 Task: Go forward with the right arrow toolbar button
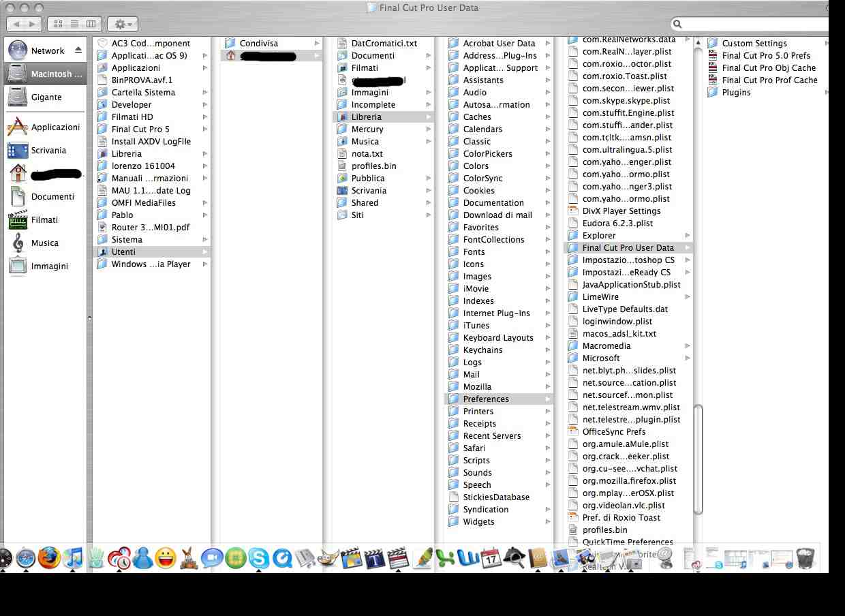pos(32,24)
